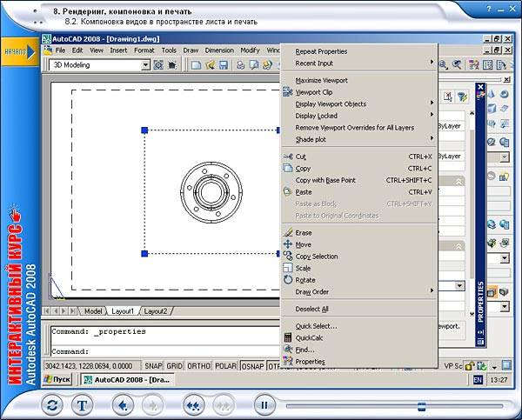Collapse the upper Properties section chevron
This screenshot has height=420, width=522.
458,182
